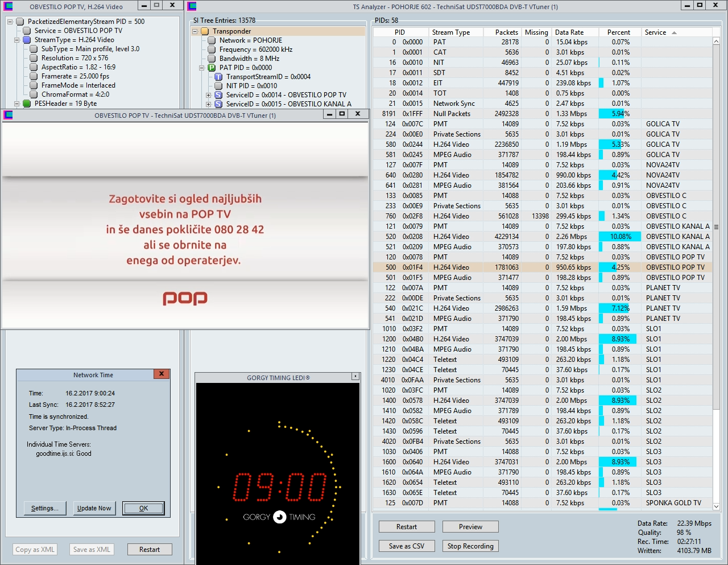Select PID 1400 H.264 Video SLO2 row
The width and height of the screenshot is (728, 565).
(x=543, y=401)
